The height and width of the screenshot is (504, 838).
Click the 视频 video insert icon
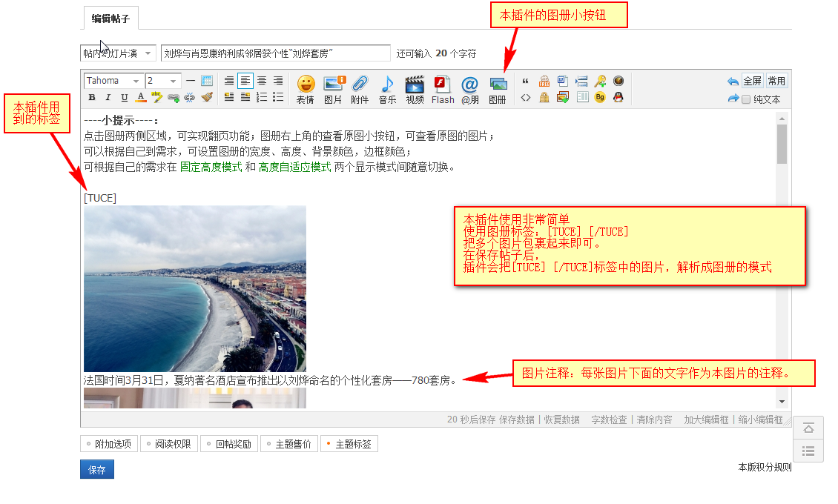point(415,89)
